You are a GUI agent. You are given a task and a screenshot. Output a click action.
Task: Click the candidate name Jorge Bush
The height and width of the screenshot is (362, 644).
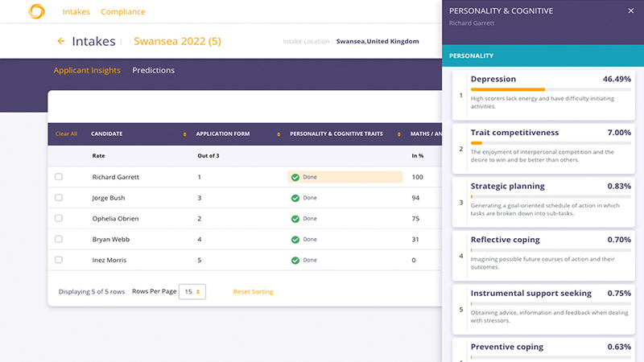[109, 198]
